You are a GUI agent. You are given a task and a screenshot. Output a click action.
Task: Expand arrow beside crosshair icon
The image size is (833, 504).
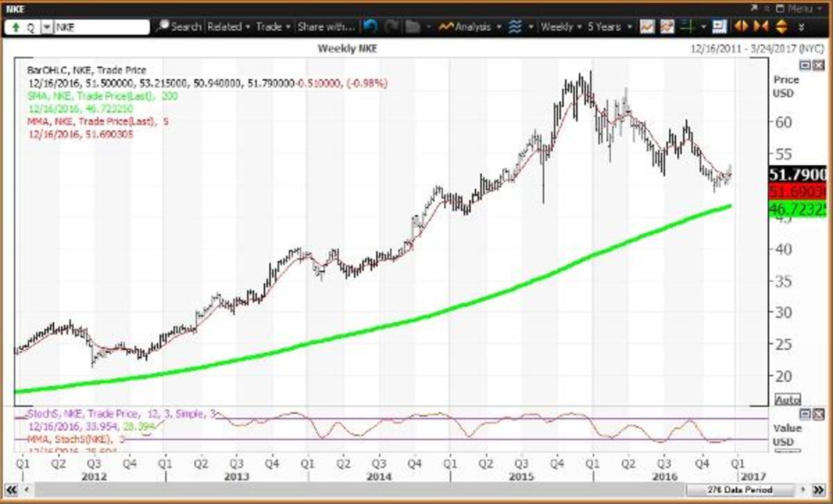pos(702,26)
